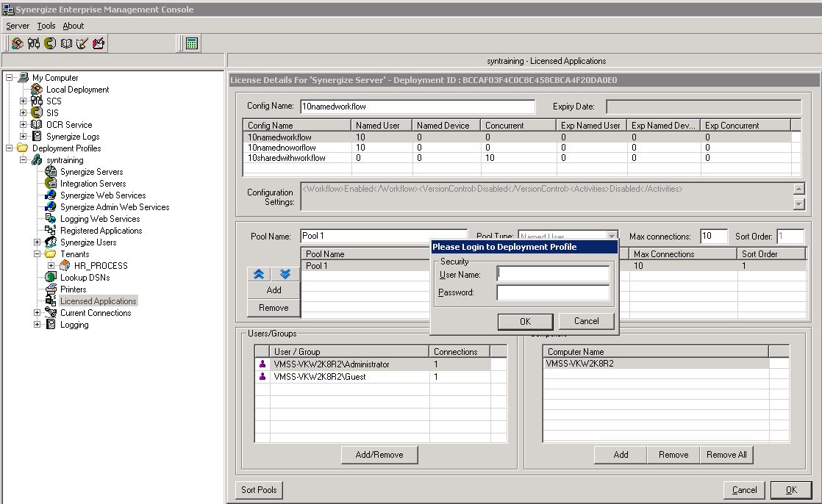Click the Add button under Computer Name list

(621, 455)
